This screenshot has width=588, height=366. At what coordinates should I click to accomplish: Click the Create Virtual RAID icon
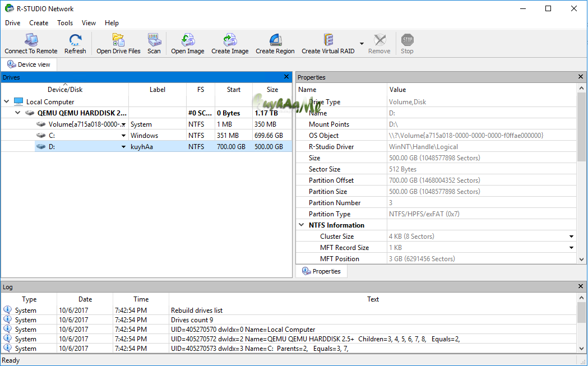click(x=328, y=39)
